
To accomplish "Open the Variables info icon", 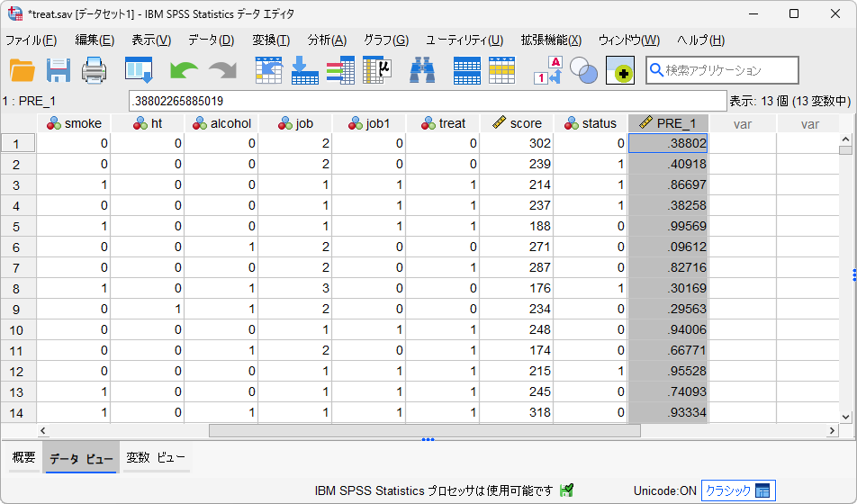I will [340, 70].
